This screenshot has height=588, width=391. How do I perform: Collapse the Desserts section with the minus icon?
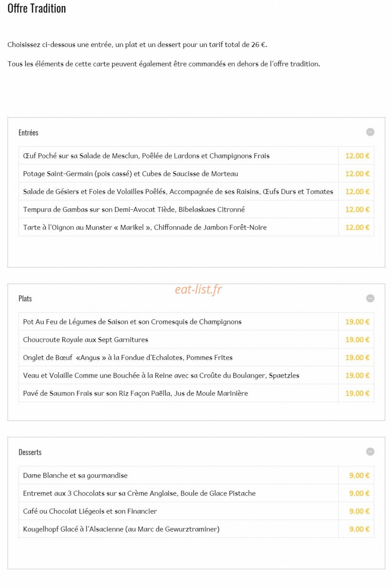point(370,452)
